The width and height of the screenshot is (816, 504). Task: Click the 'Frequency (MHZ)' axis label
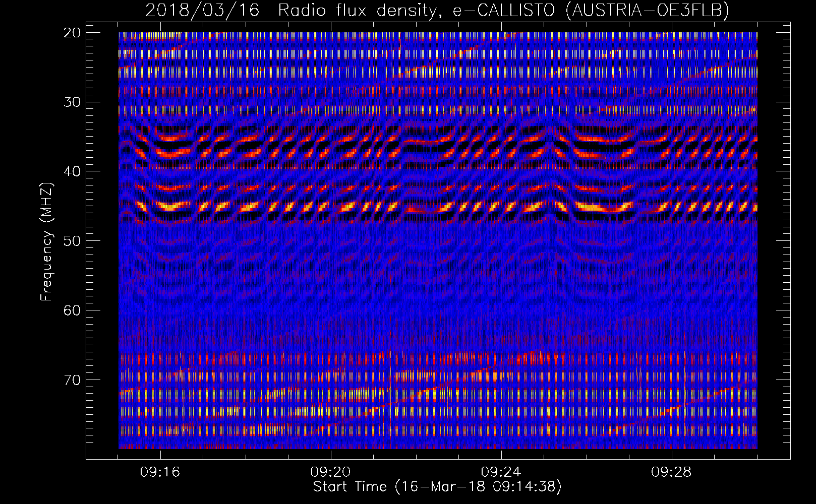click(46, 242)
